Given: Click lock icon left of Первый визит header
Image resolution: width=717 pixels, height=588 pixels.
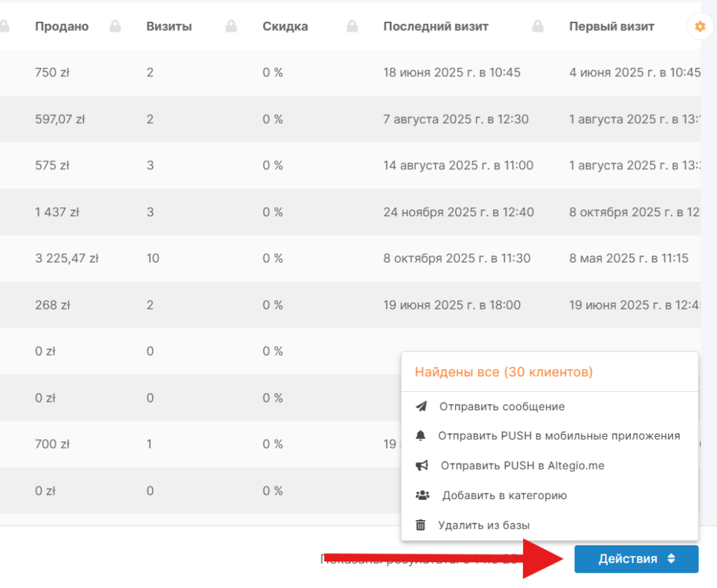Looking at the screenshot, I should (538, 27).
